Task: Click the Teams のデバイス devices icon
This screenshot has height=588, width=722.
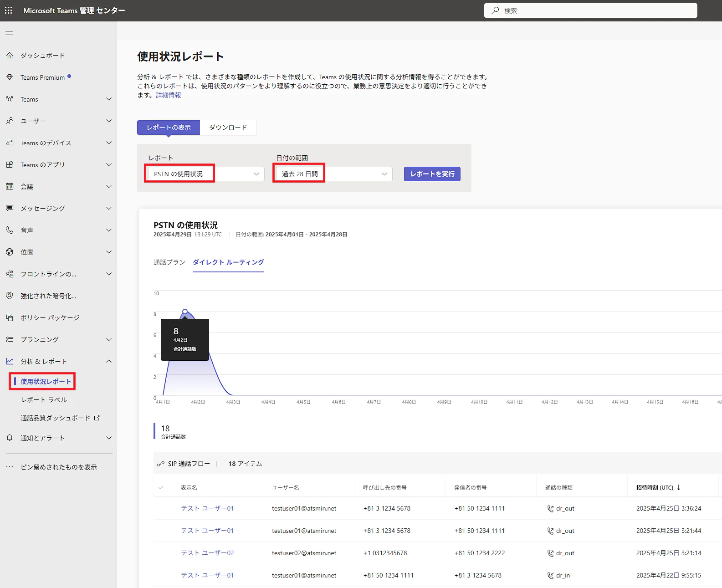Action: tap(10, 143)
